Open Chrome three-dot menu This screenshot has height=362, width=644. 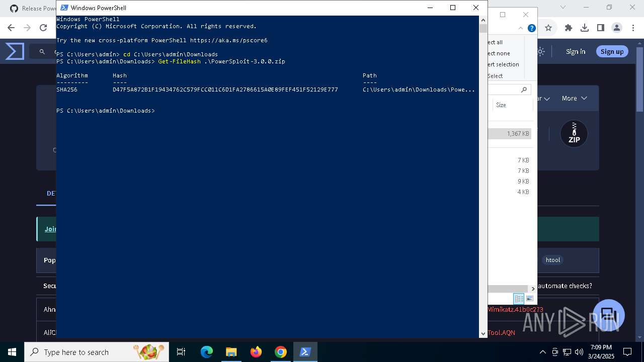633,28
